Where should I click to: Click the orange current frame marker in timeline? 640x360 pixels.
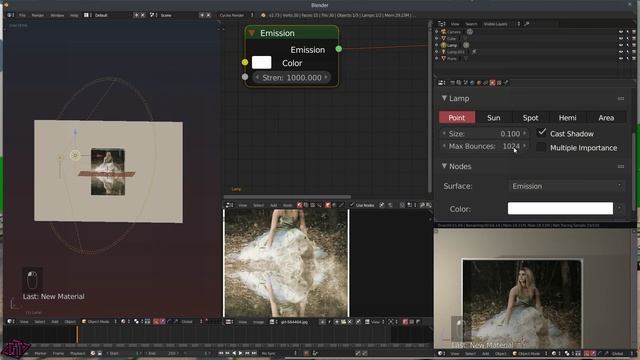pos(77,335)
